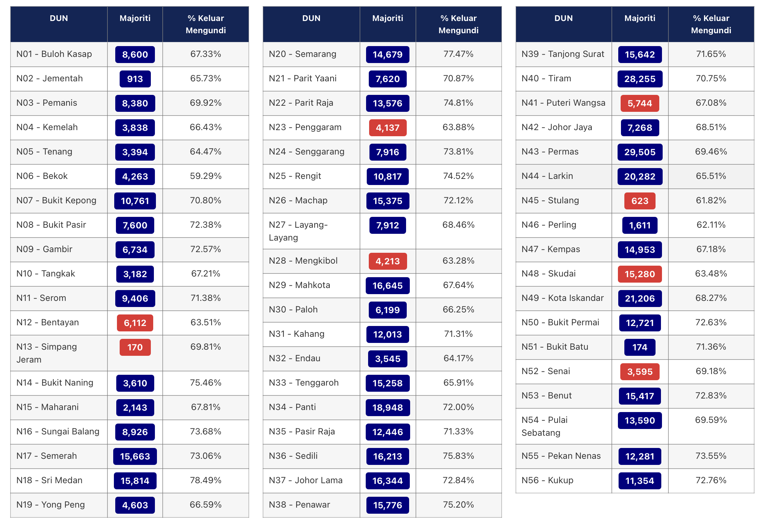The image size is (764, 532).
Task: Click the DUN header of the middle table
Action: 311,18
